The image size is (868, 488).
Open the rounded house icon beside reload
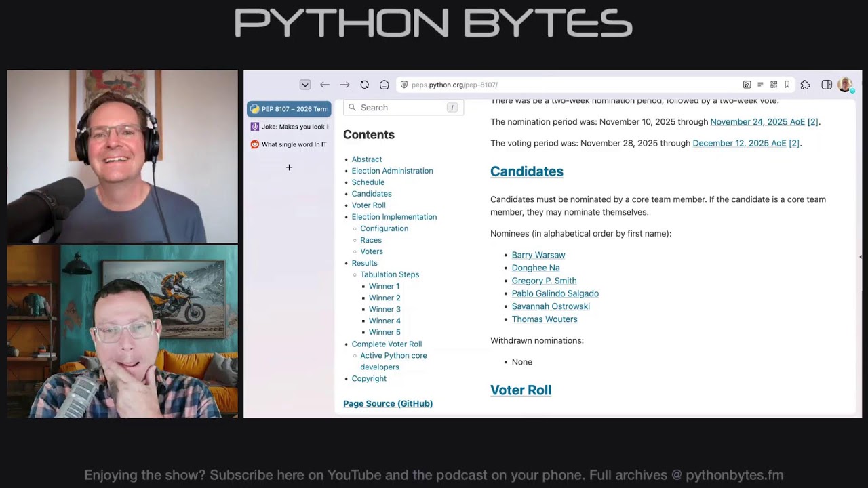pyautogui.click(x=384, y=85)
